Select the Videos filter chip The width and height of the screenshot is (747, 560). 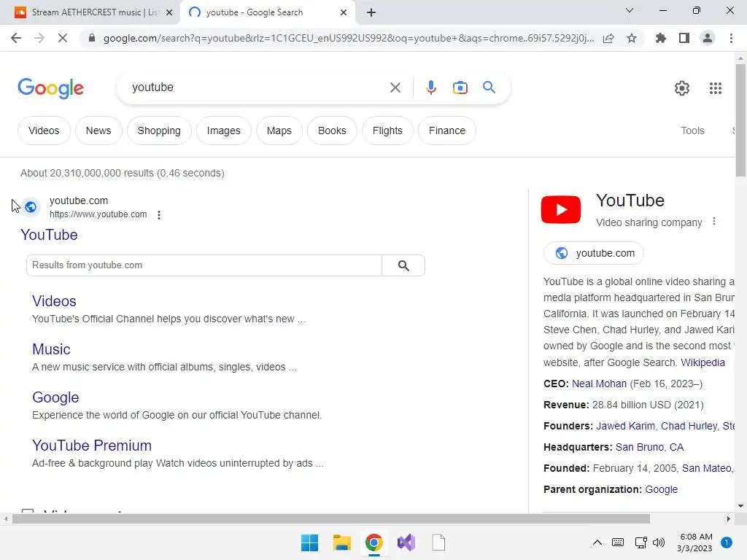(44, 131)
